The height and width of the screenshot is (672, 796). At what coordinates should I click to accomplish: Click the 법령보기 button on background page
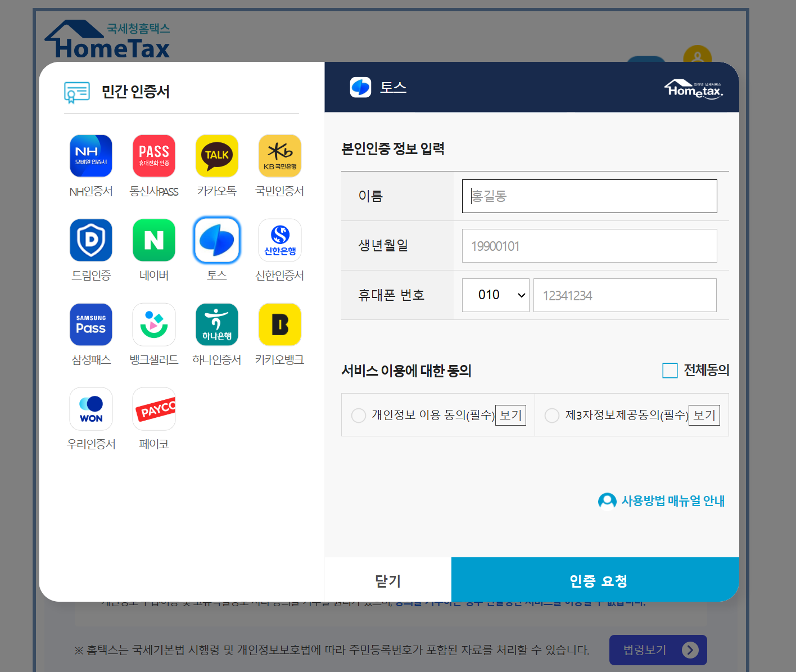[658, 650]
